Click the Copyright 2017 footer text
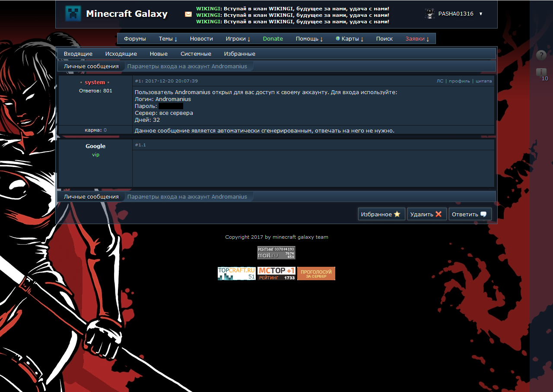Screen dimensions: 553x392 coord(276,237)
